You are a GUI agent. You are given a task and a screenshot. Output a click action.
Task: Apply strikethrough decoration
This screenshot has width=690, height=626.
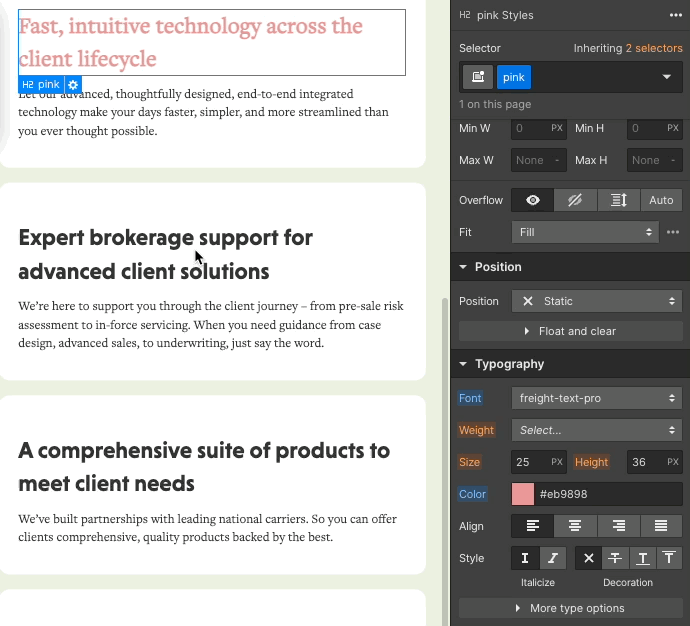click(617, 558)
